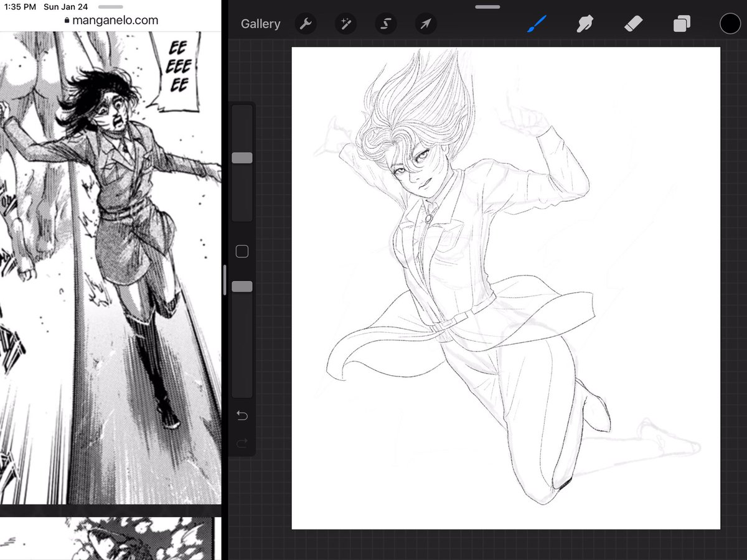The width and height of the screenshot is (747, 560).
Task: Select the Smudge finger tool
Action: 584,24
